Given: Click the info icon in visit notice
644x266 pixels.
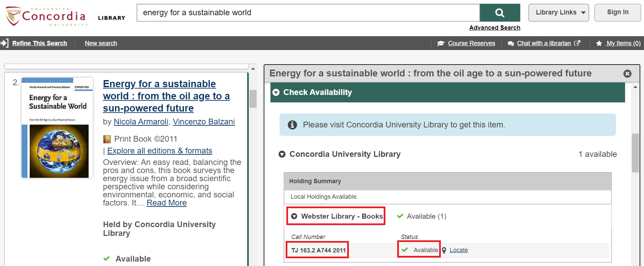Looking at the screenshot, I should click(x=292, y=125).
